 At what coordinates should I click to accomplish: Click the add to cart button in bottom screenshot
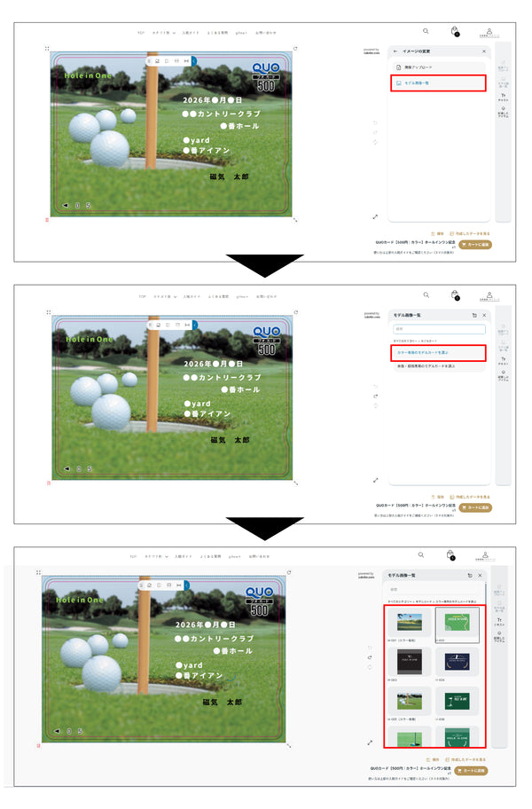(471, 770)
